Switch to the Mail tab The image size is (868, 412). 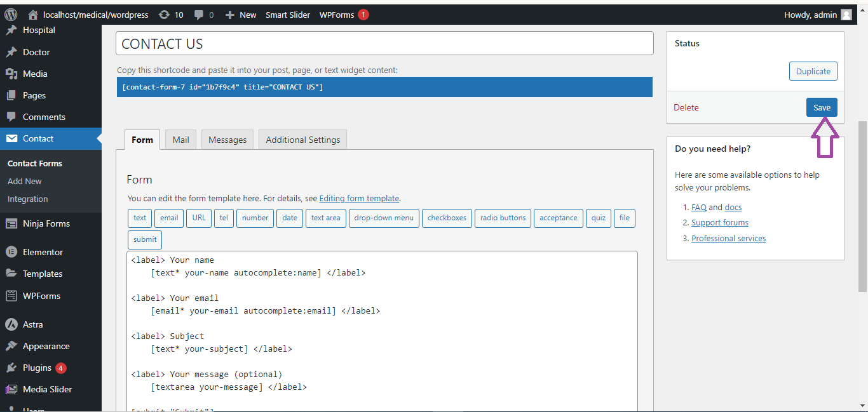point(180,140)
